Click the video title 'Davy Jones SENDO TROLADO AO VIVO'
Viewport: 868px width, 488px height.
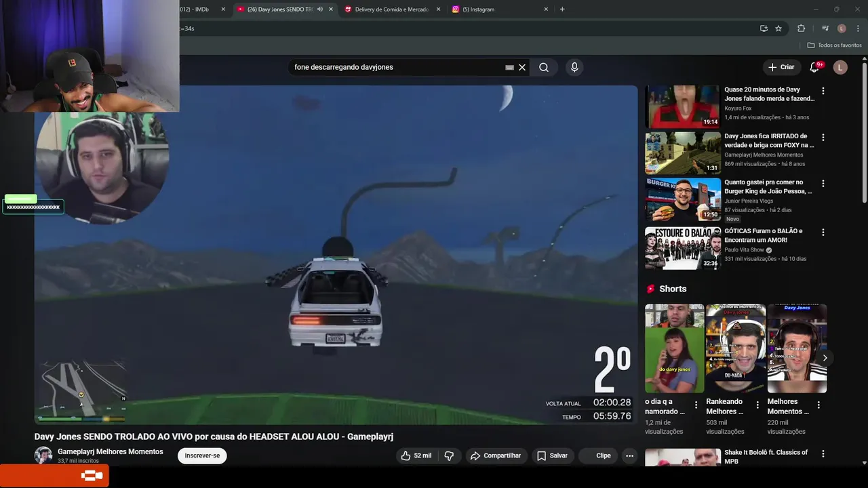[214, 436]
